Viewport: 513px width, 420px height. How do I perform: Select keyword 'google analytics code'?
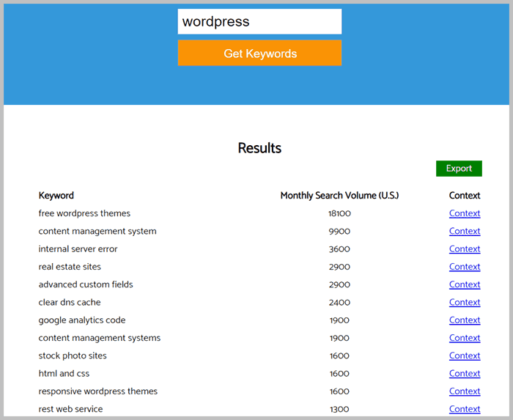pyautogui.click(x=82, y=320)
